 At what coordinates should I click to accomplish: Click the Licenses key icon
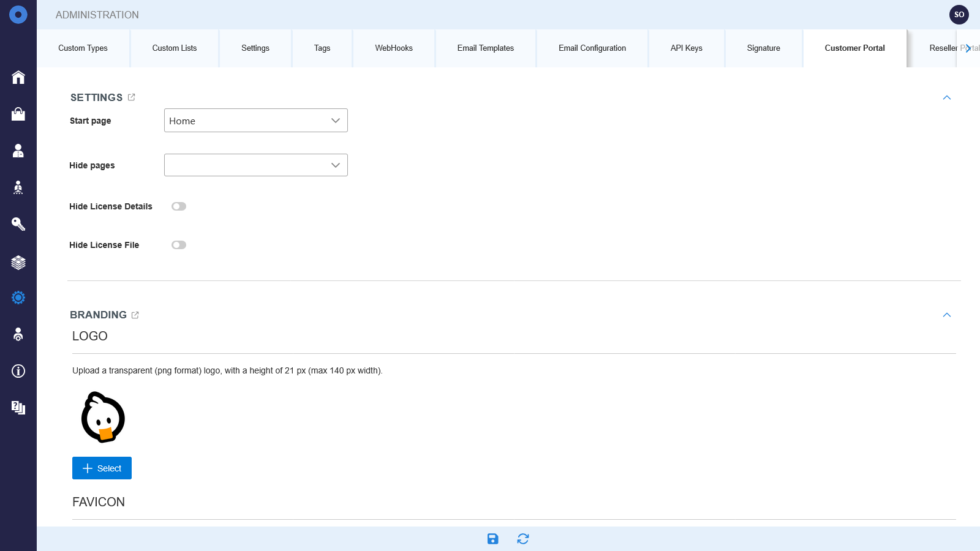(x=18, y=224)
